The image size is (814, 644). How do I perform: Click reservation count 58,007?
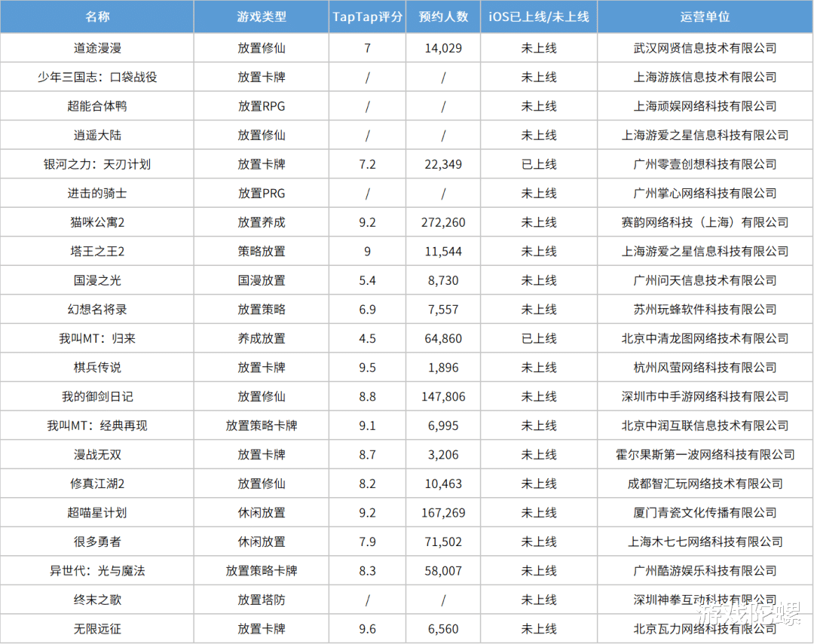click(x=443, y=572)
